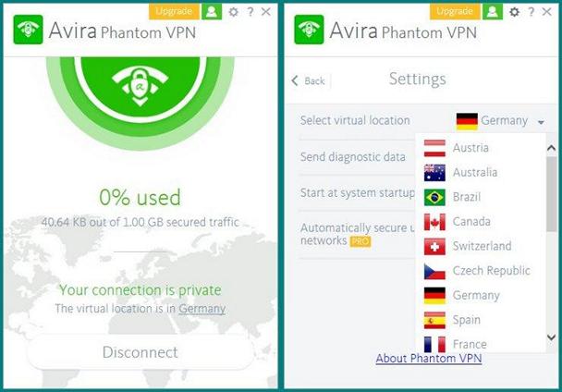
Task: Click account profile icon in Settings window
Action: pyautogui.click(x=493, y=11)
